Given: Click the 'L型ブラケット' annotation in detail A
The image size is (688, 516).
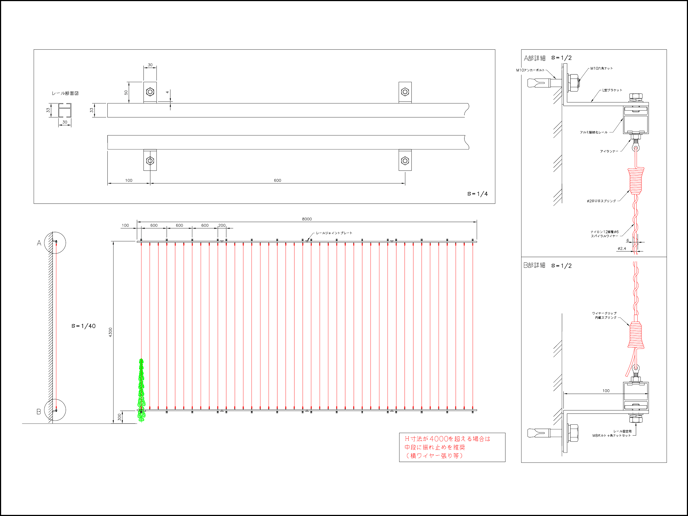Looking at the screenshot, I should [612, 90].
